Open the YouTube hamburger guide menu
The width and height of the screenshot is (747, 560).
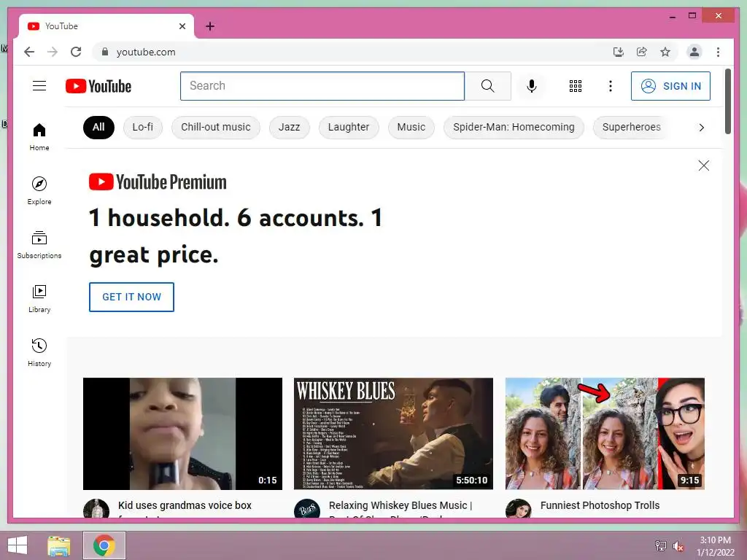[39, 86]
